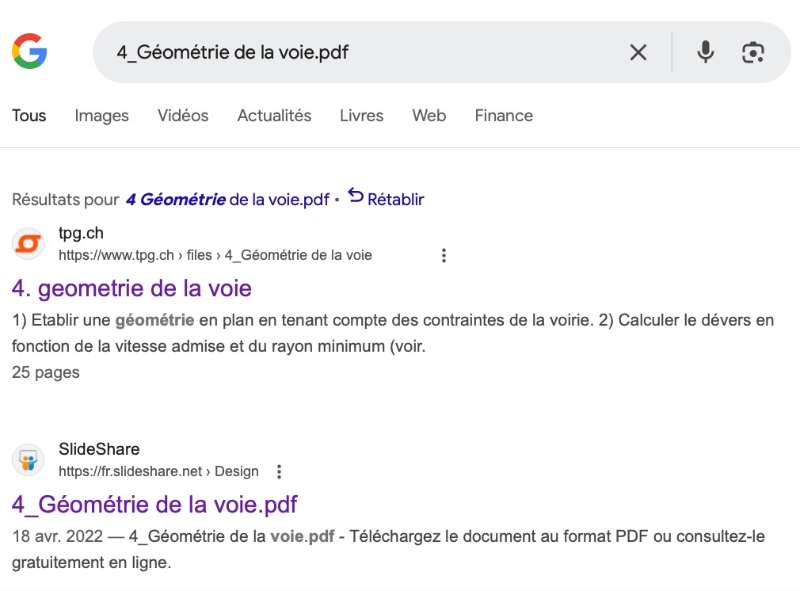Open the '4_Géométrie de la voie.pdf' SlideShare result

click(x=154, y=504)
